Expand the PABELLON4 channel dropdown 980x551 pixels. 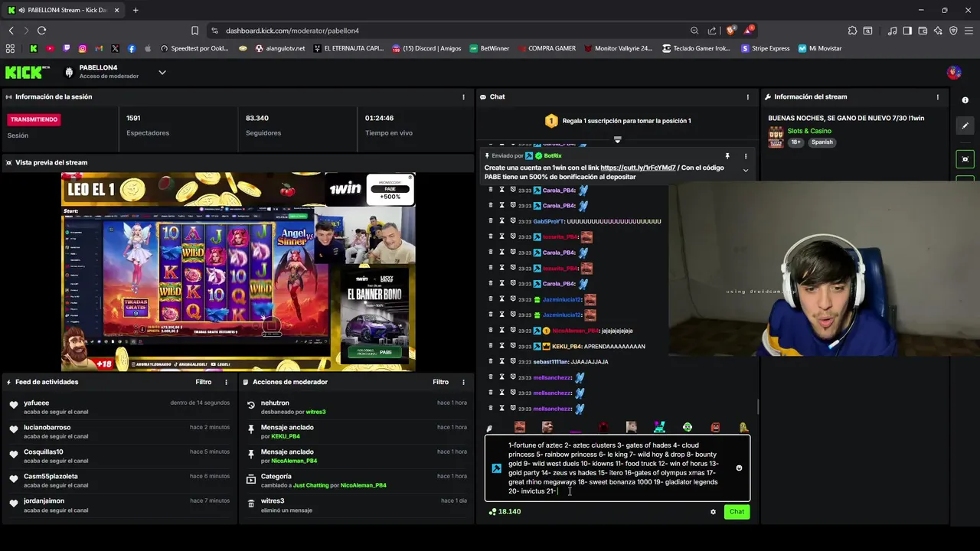pyautogui.click(x=162, y=72)
